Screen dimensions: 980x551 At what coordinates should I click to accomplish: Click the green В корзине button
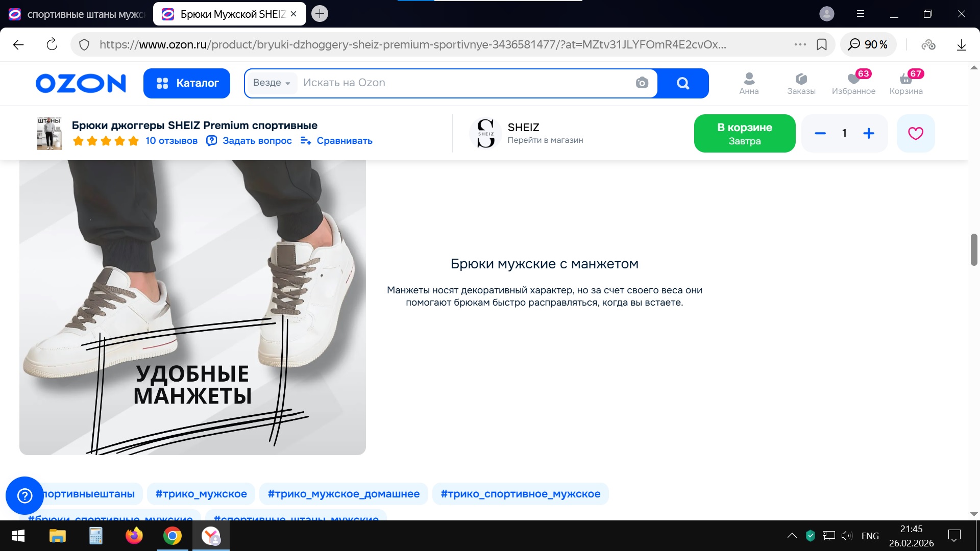click(x=744, y=134)
